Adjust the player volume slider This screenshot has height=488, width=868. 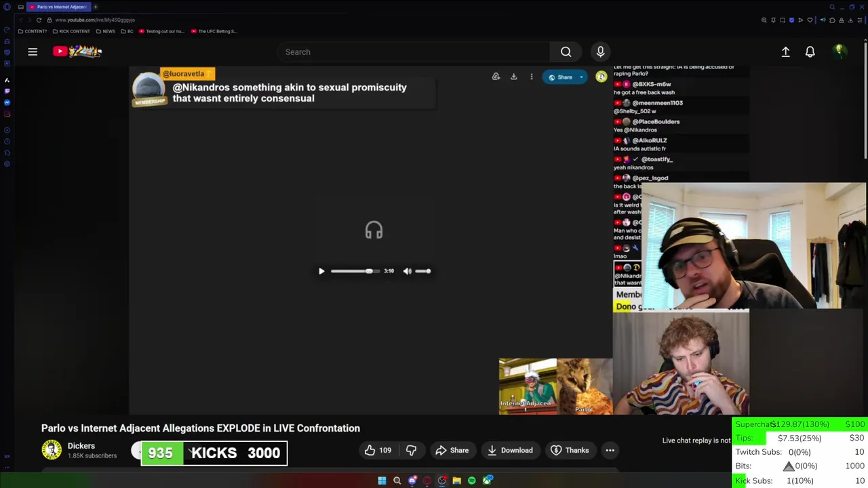pyautogui.click(x=423, y=271)
